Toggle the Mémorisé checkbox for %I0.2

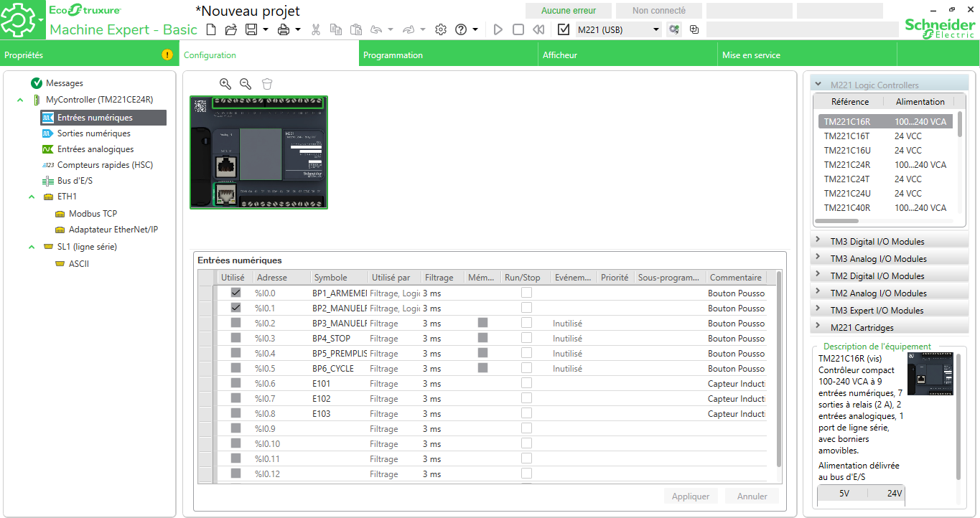482,323
